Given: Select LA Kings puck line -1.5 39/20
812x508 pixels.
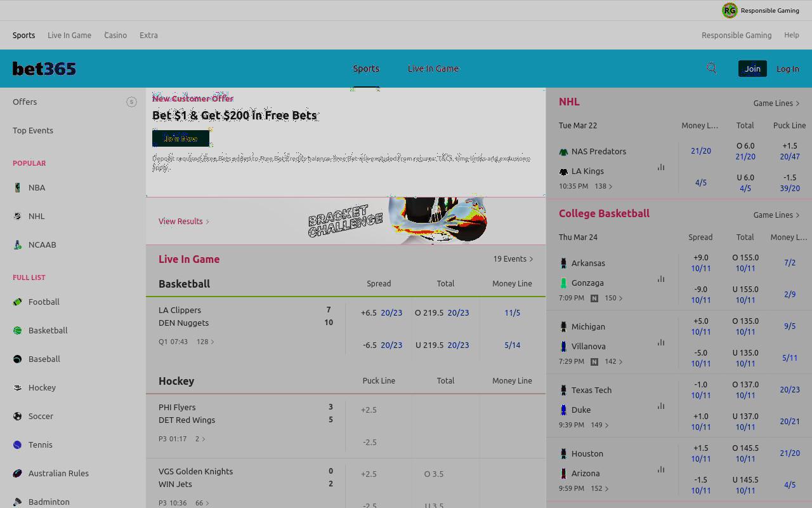Looking at the screenshot, I should (x=790, y=183).
